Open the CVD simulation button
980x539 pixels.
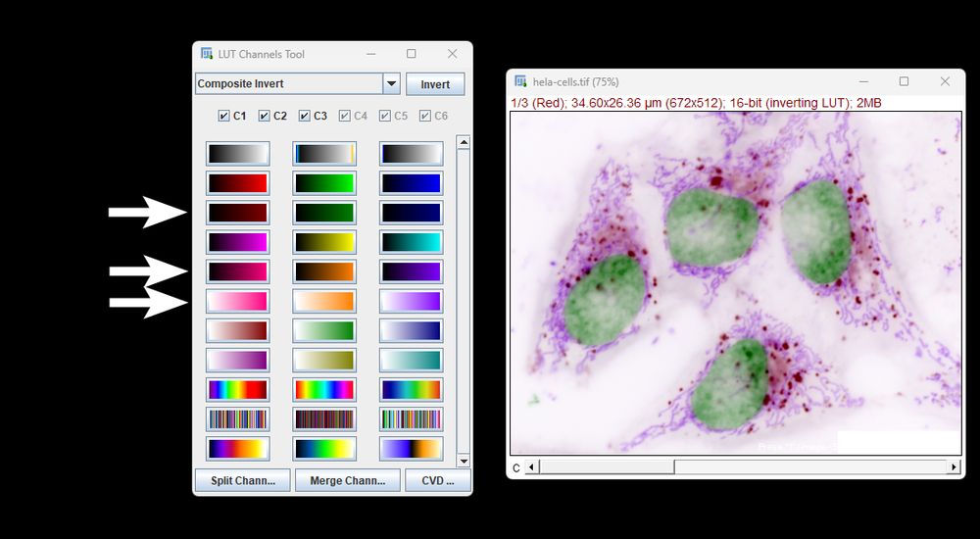pos(437,480)
